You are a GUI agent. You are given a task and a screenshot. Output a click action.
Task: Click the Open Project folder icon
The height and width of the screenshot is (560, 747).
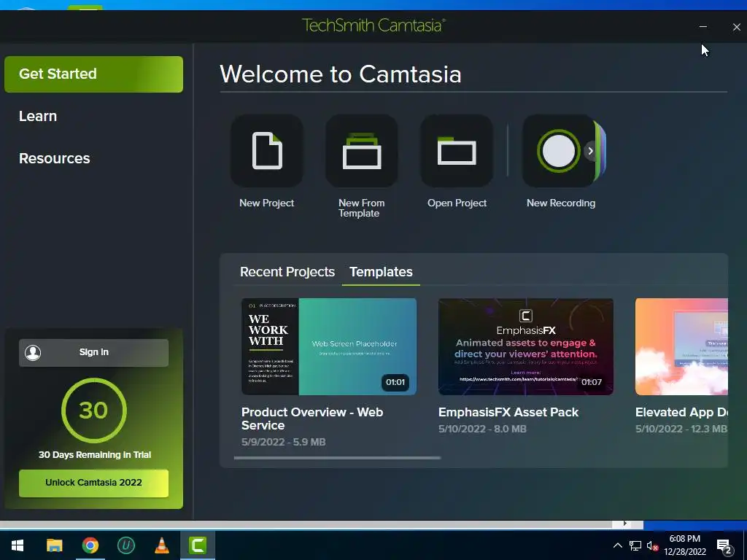pyautogui.click(x=457, y=151)
